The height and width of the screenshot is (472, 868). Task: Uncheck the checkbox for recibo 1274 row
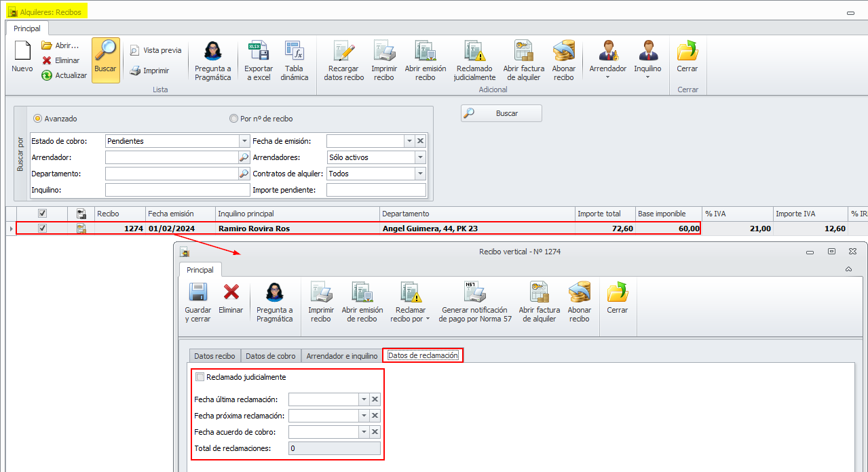43,229
